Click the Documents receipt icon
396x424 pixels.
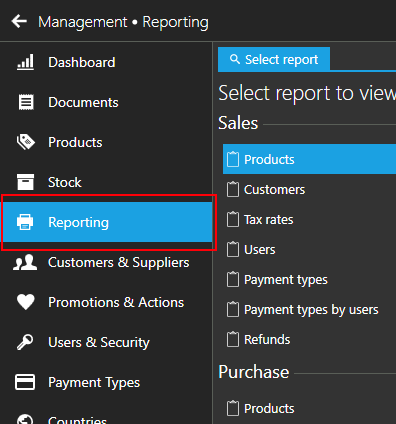pyautogui.click(x=26, y=102)
